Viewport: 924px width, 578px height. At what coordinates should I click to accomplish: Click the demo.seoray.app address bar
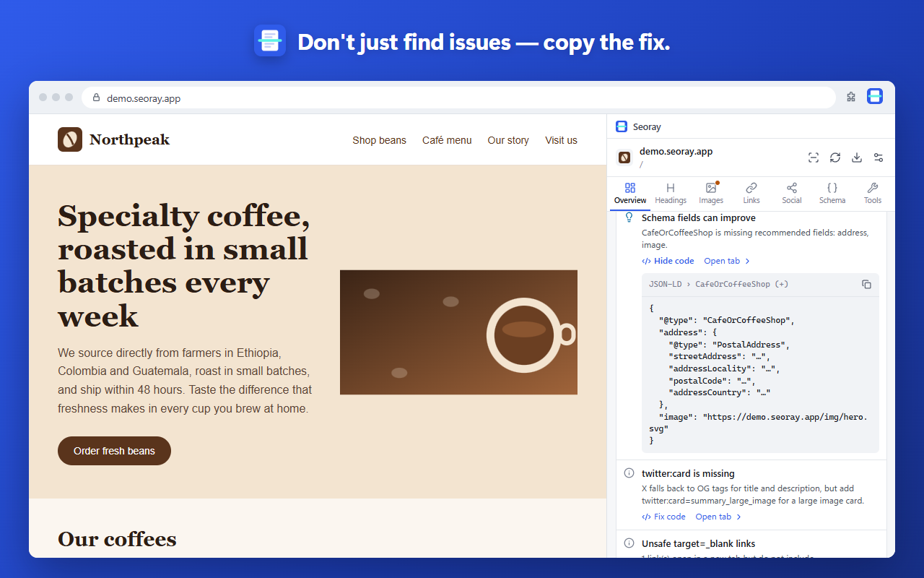click(458, 98)
